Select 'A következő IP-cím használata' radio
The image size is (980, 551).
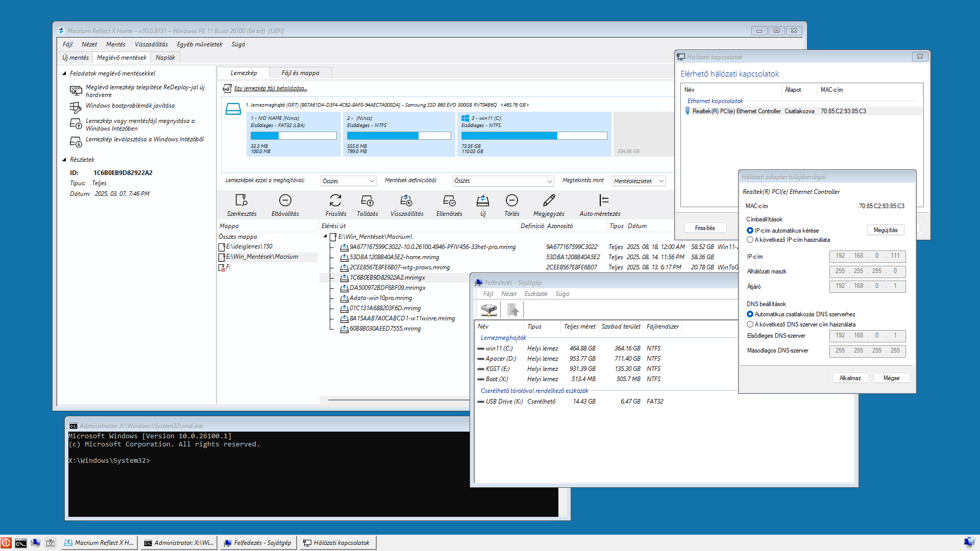click(x=750, y=240)
